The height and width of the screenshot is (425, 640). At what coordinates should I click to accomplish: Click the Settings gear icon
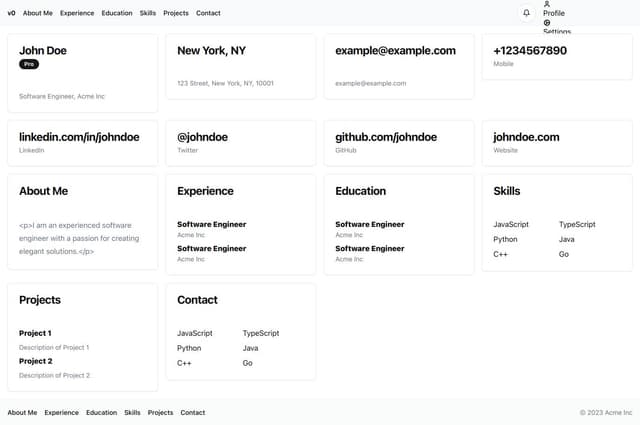click(547, 23)
